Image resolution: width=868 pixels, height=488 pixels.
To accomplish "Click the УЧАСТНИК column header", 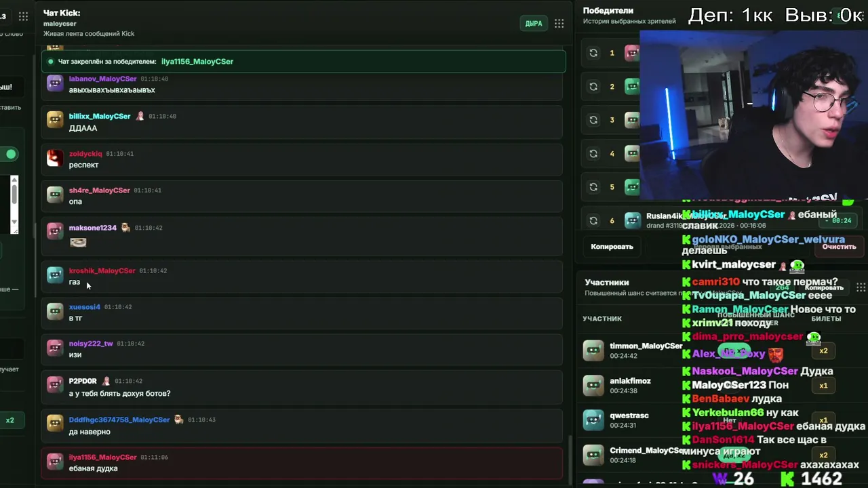I will tap(602, 319).
